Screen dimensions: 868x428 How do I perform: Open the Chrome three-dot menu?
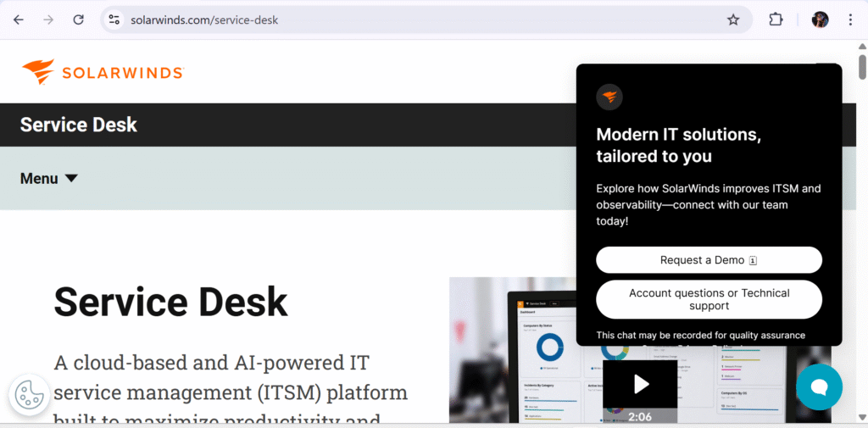pyautogui.click(x=850, y=20)
